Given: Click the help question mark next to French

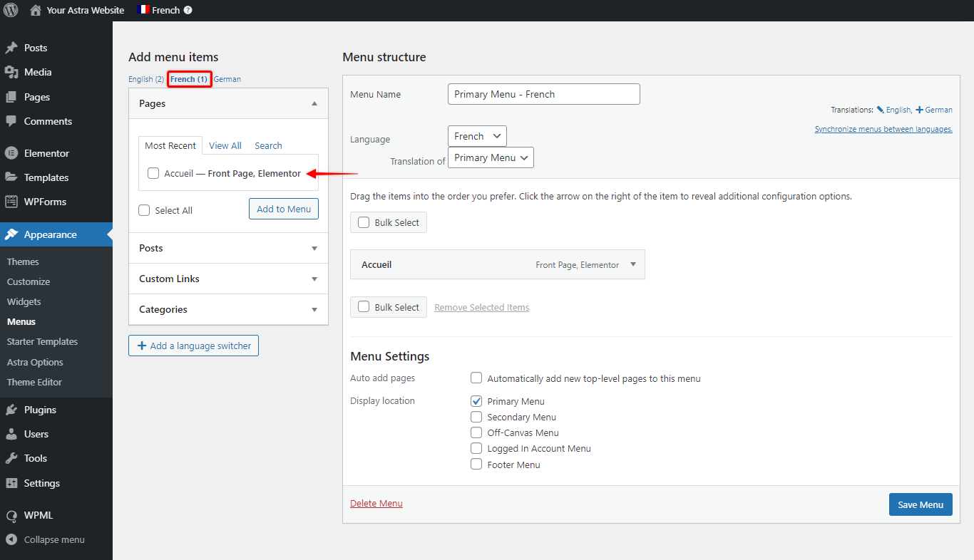Looking at the screenshot, I should tap(188, 10).
